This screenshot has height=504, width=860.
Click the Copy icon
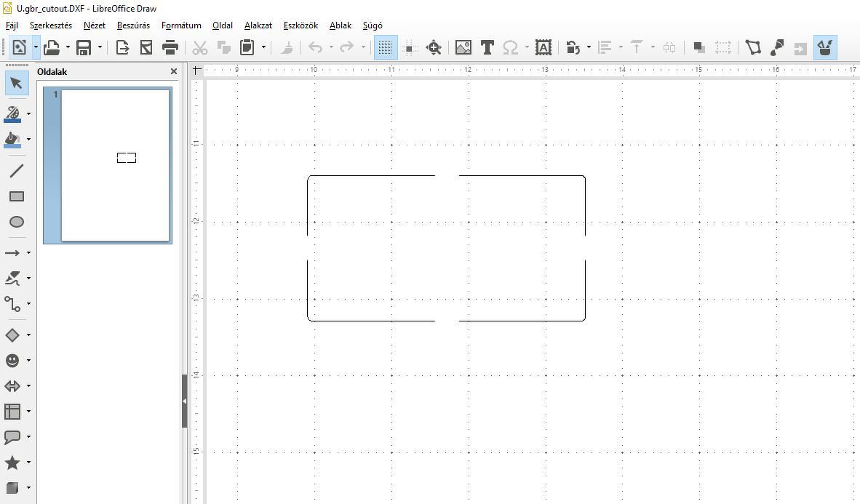click(224, 48)
